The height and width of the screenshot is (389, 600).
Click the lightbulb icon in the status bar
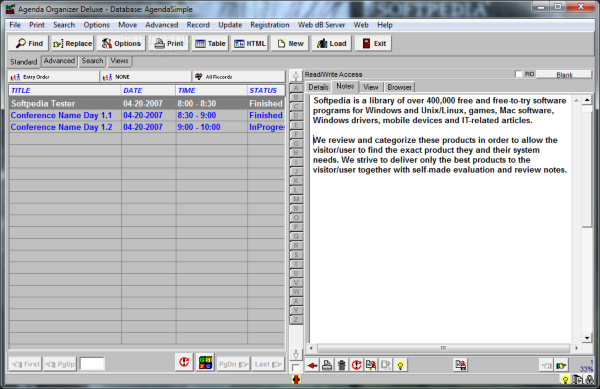[x=565, y=379]
